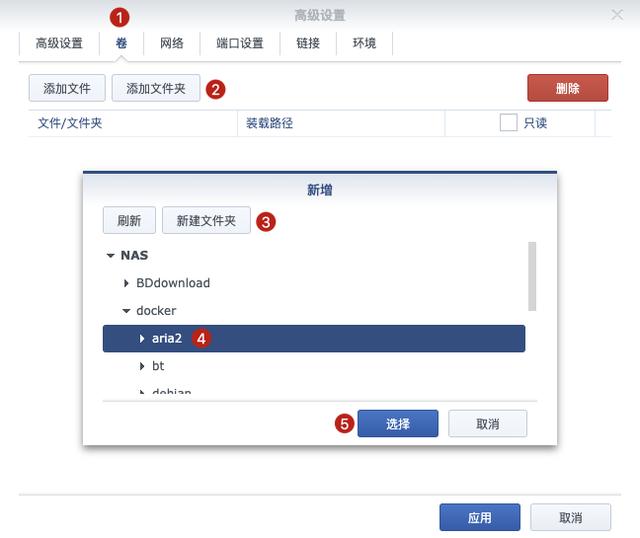Switch to the 网络 tab
Image resolution: width=640 pixels, height=538 pixels.
[x=171, y=43]
